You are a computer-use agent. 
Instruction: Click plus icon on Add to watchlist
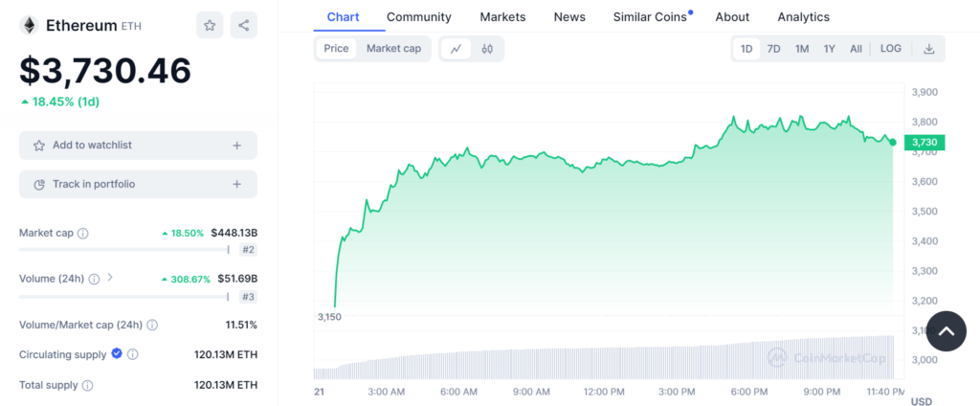pyautogui.click(x=237, y=146)
